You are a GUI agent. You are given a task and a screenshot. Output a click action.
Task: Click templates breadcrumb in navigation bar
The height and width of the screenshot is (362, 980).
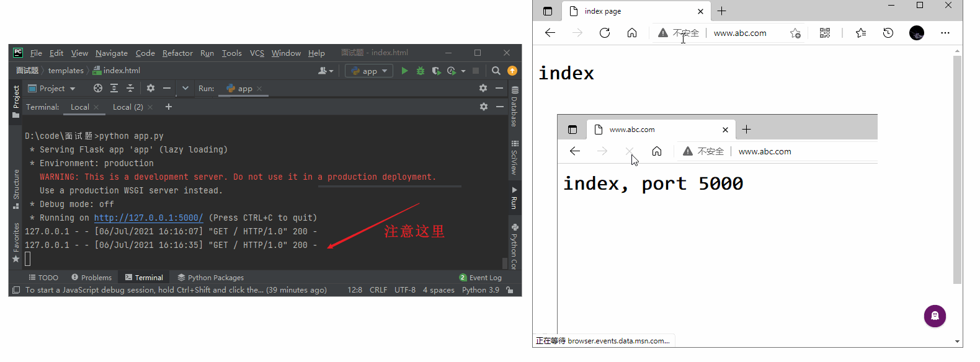pyautogui.click(x=66, y=70)
